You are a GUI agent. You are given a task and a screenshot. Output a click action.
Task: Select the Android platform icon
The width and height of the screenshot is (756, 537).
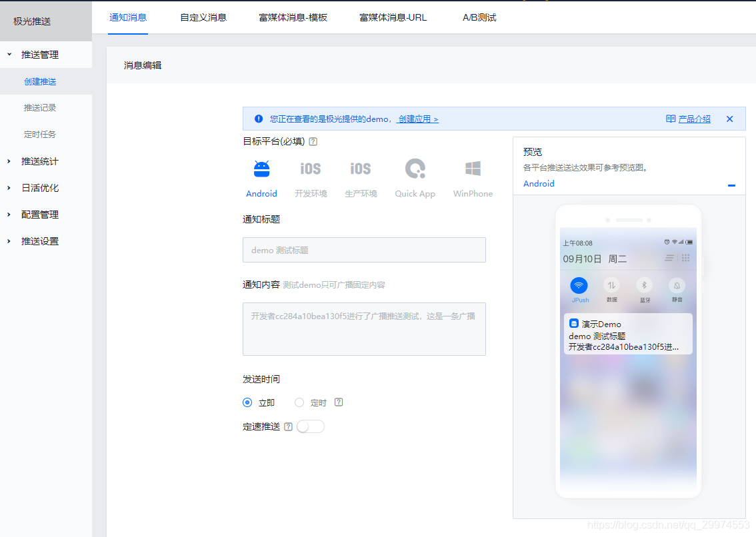click(261, 169)
